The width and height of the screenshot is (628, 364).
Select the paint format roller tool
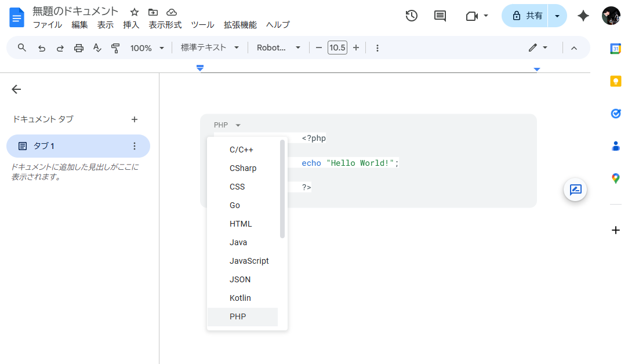(x=115, y=48)
